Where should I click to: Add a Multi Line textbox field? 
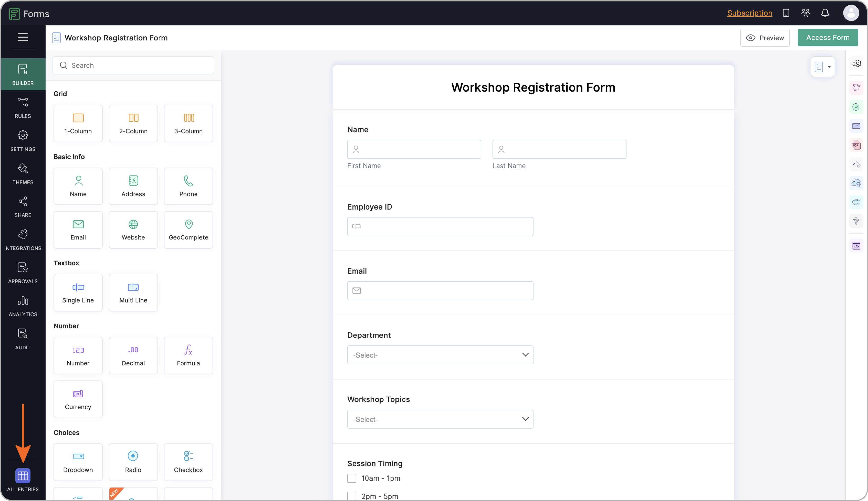[133, 292]
